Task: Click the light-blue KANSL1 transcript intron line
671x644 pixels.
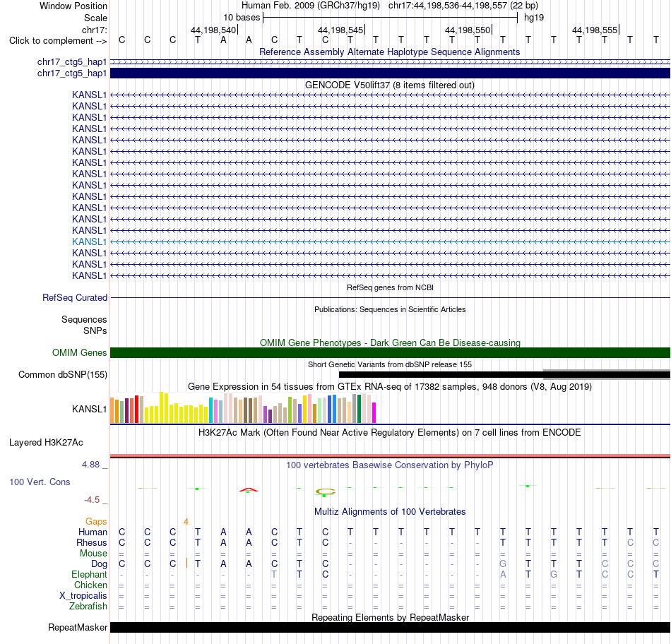Action: click(x=391, y=241)
